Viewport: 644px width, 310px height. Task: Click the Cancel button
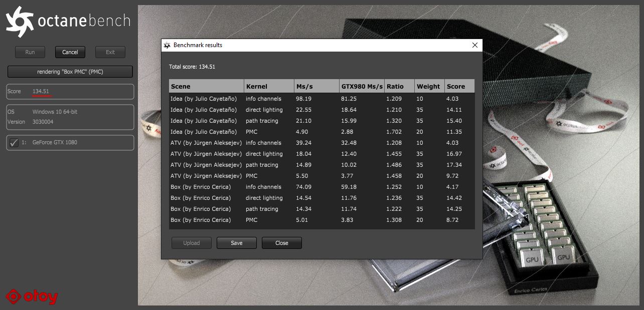pos(70,52)
